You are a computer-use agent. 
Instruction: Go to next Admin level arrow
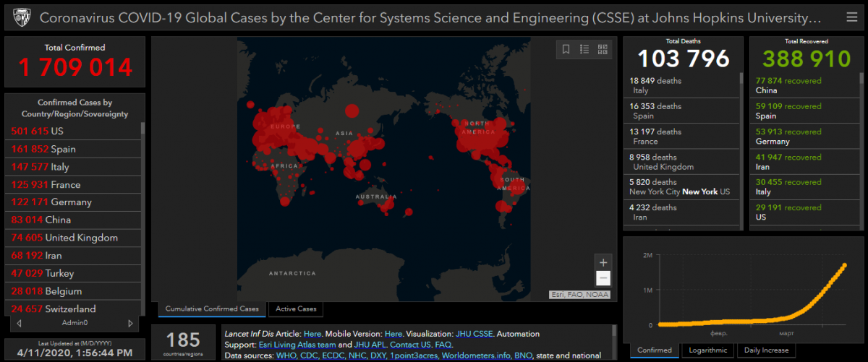pyautogui.click(x=130, y=323)
